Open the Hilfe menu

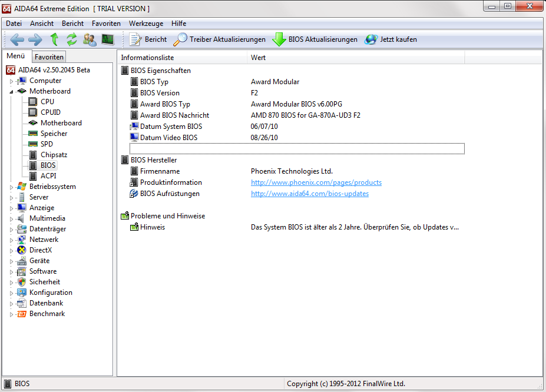178,24
